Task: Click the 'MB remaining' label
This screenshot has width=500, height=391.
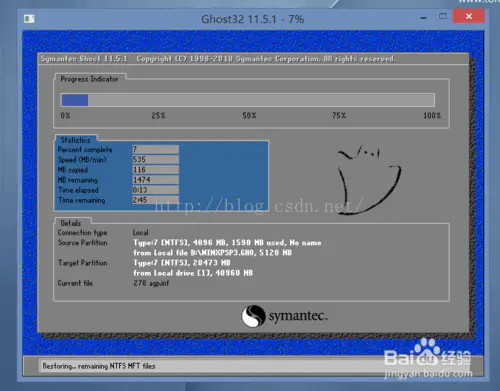Action: [78, 180]
